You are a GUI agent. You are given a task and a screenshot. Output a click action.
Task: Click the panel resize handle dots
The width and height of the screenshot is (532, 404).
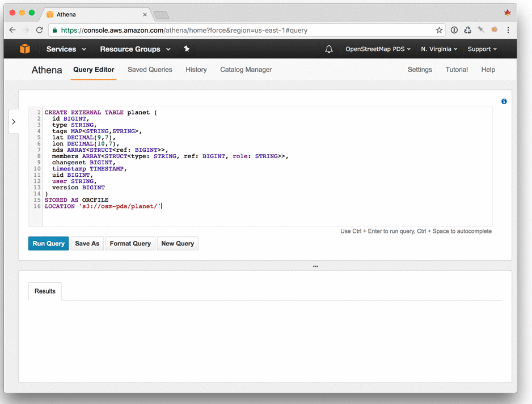315,266
